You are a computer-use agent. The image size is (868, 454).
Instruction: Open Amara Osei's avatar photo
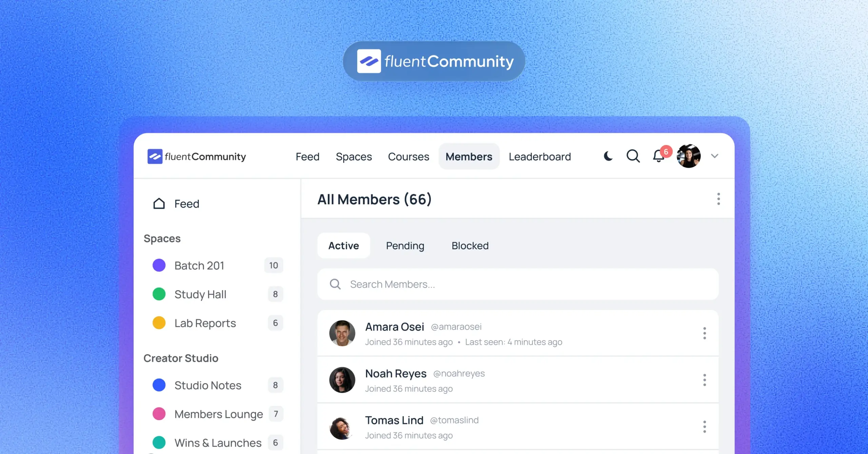click(x=342, y=333)
